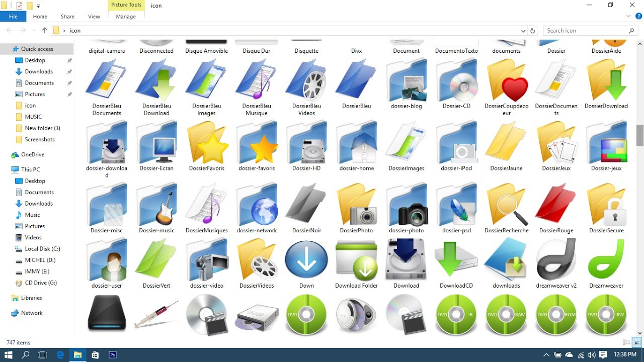Switch to details view using status bar toggle
This screenshot has width=644, height=362.
click(x=626, y=342)
